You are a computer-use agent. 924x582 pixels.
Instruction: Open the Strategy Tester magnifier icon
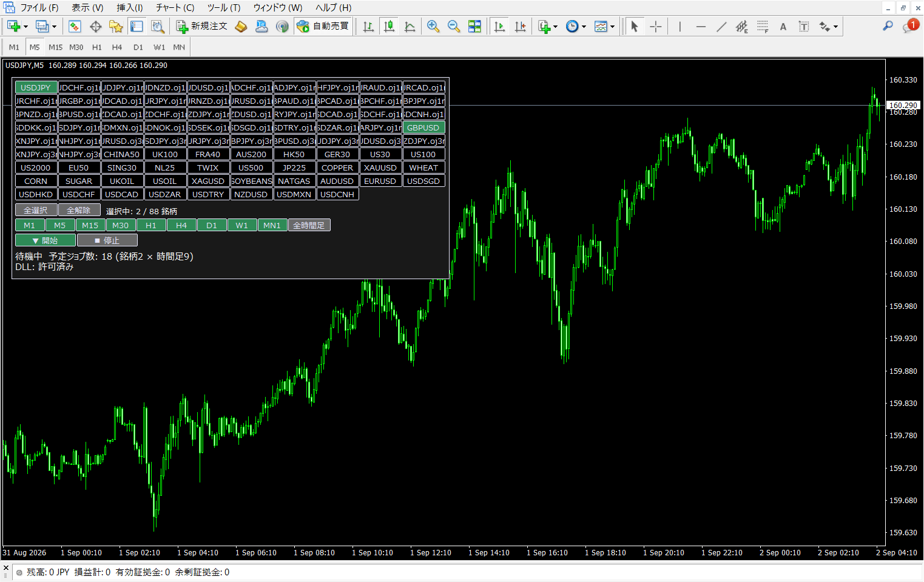[x=157, y=26]
